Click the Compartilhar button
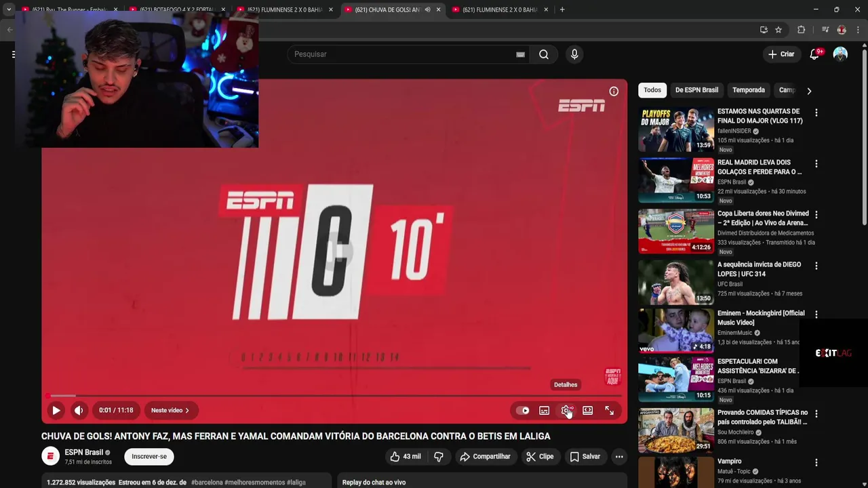Screen dimensions: 868x488 point(485,457)
